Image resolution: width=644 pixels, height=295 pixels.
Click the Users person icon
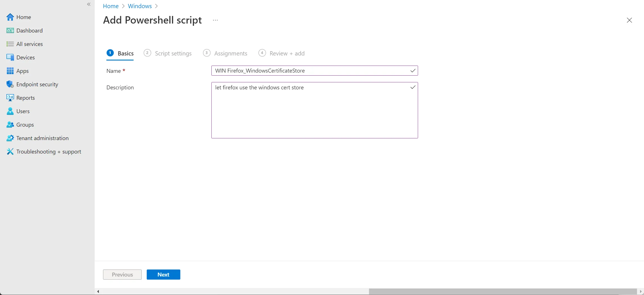point(10,111)
